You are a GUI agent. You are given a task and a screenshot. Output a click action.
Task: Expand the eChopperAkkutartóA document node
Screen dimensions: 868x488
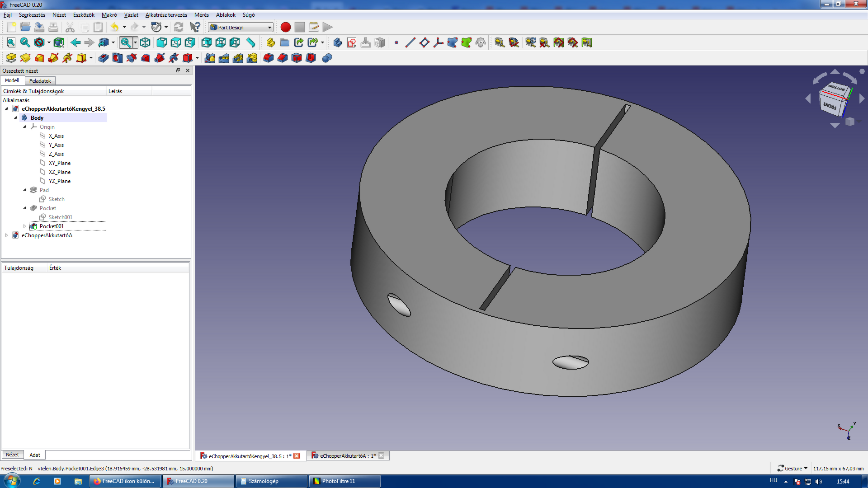pos(6,235)
